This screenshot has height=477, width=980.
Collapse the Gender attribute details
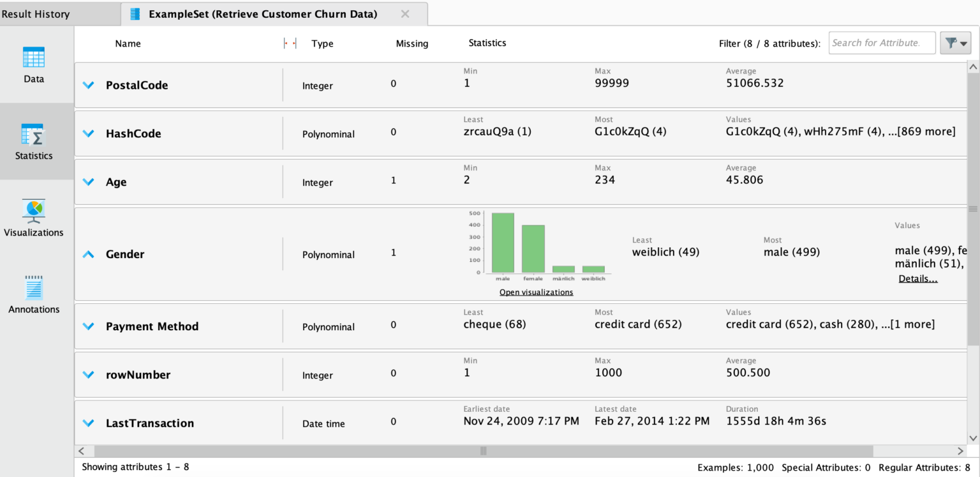pyautogui.click(x=88, y=254)
